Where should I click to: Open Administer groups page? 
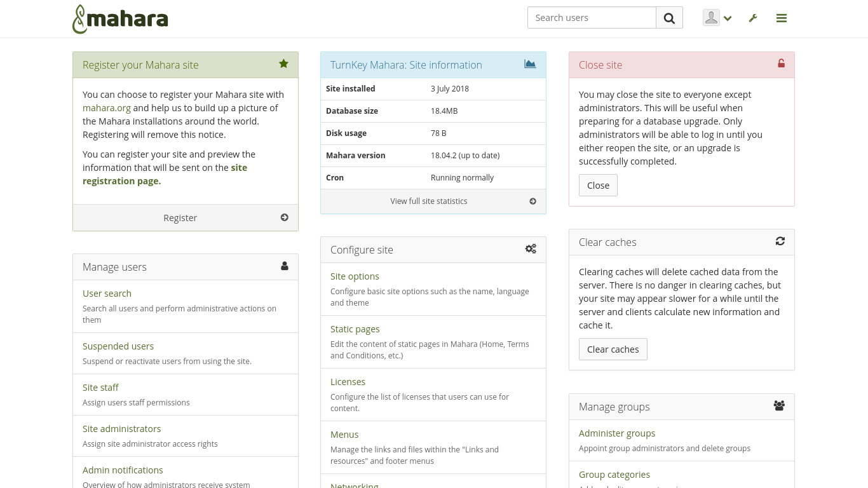tap(617, 433)
